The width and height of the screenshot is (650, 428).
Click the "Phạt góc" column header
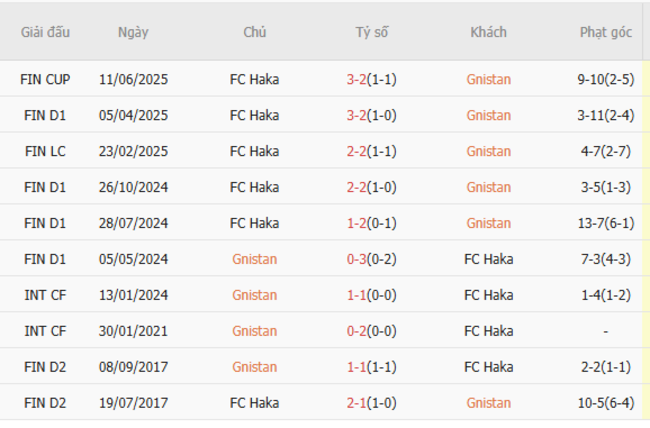tap(606, 32)
